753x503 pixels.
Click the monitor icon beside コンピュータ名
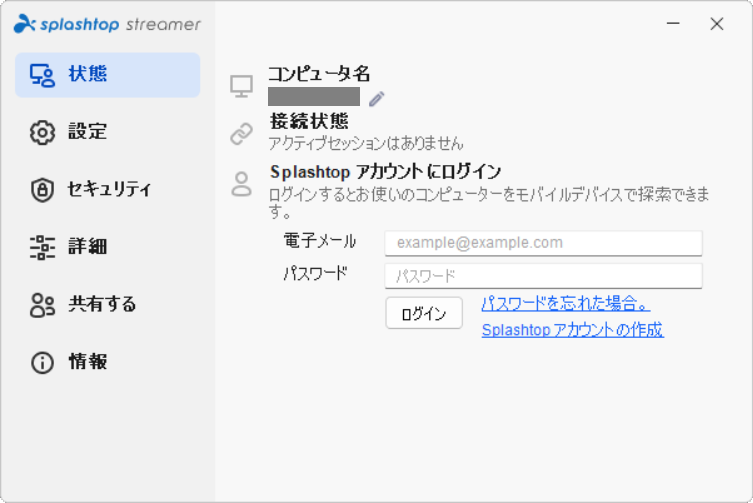(x=241, y=86)
